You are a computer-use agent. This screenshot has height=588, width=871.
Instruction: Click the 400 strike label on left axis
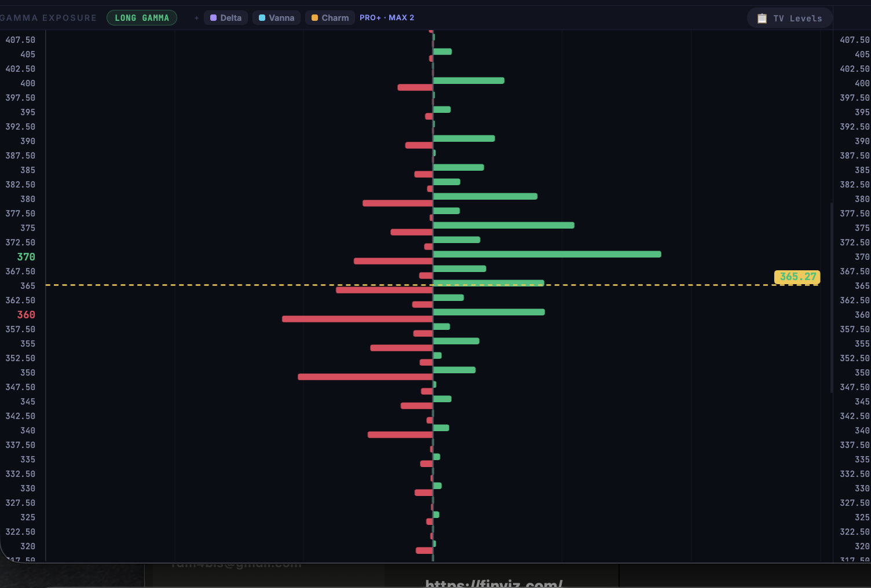point(28,83)
